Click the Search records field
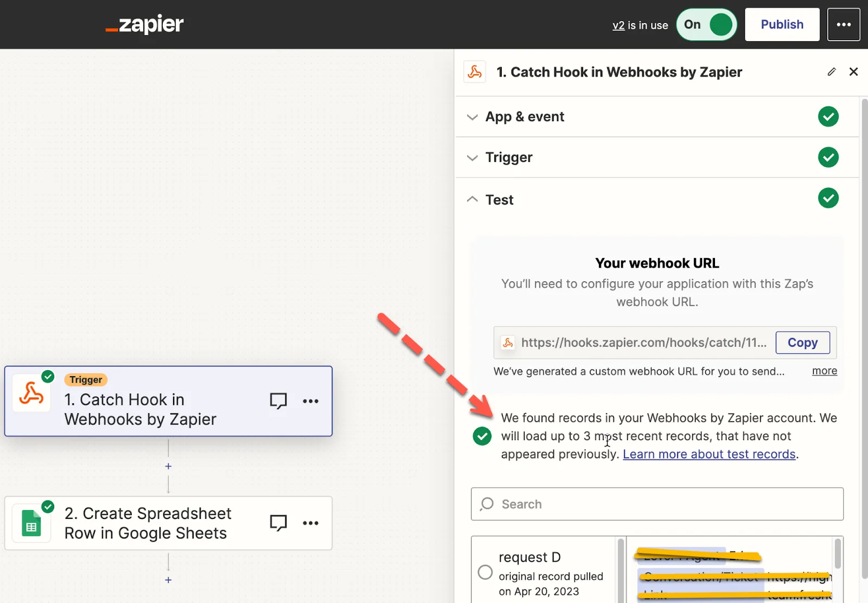 pos(657,504)
